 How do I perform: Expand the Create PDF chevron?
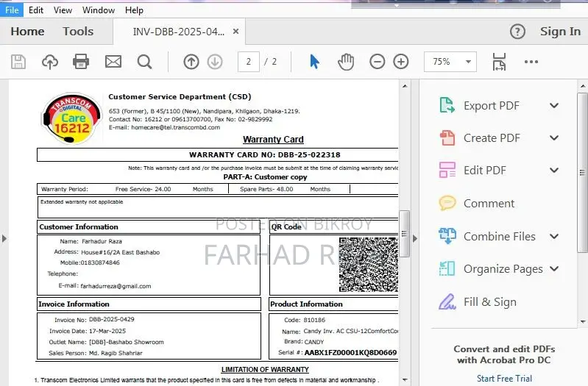pos(554,138)
